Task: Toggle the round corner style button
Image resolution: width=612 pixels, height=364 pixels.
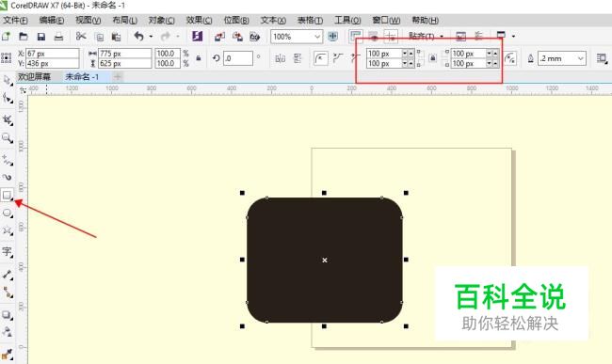Action: [320, 58]
